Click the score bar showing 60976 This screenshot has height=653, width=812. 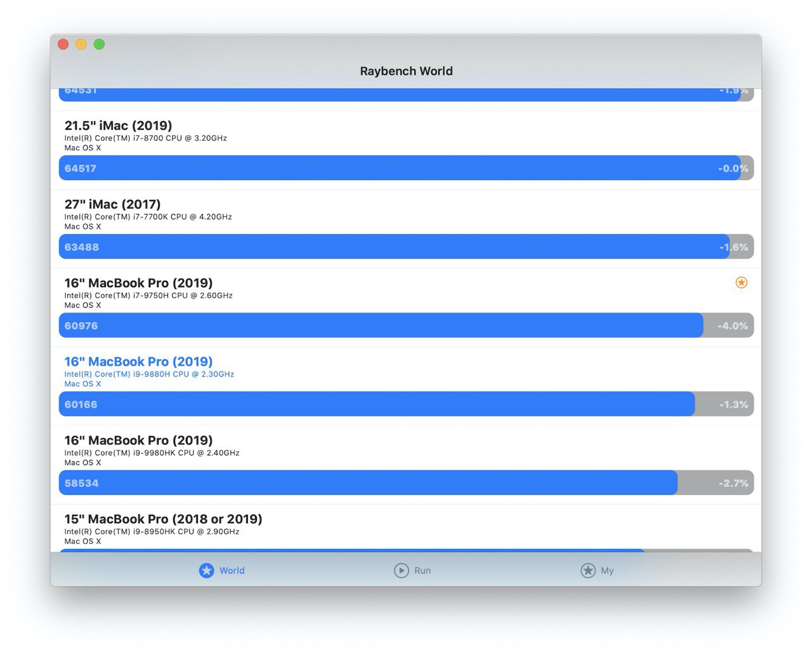tap(406, 325)
